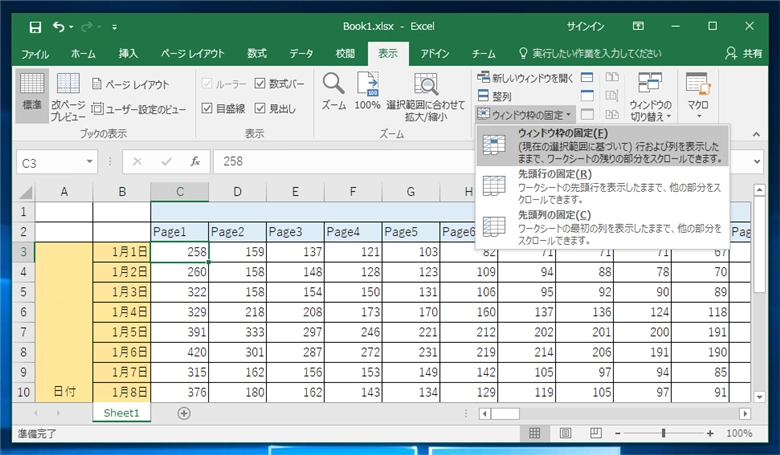This screenshot has height=455, width=780.
Task: Open the チーム tab
Action: 484,54
